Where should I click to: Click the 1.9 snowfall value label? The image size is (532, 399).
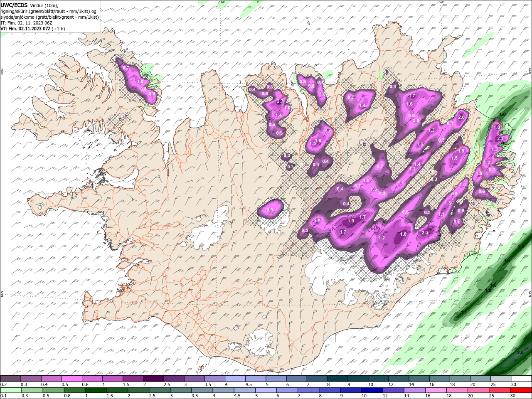coord(351,221)
